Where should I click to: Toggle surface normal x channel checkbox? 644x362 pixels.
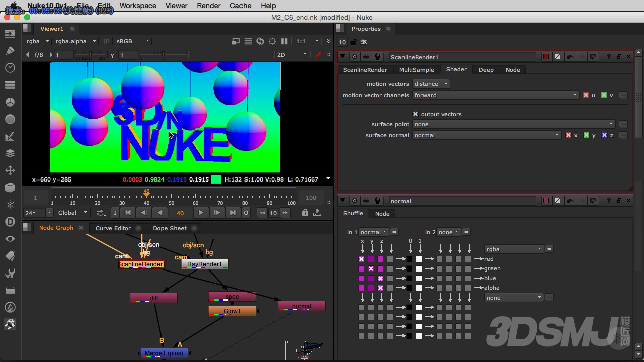pos(568,135)
